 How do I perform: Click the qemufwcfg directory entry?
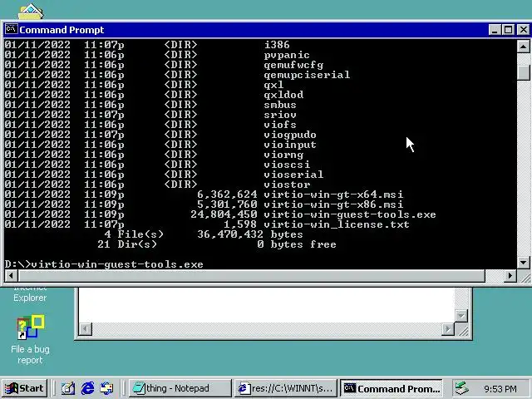point(293,65)
